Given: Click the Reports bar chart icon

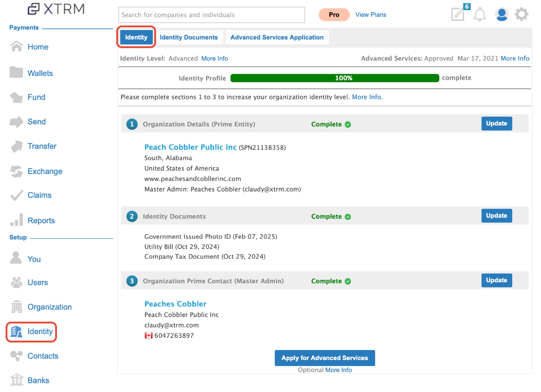Looking at the screenshot, I should click(17, 220).
